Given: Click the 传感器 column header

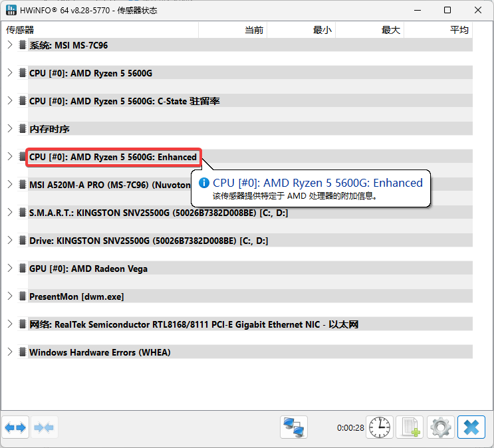Looking at the screenshot, I should [x=100, y=30].
